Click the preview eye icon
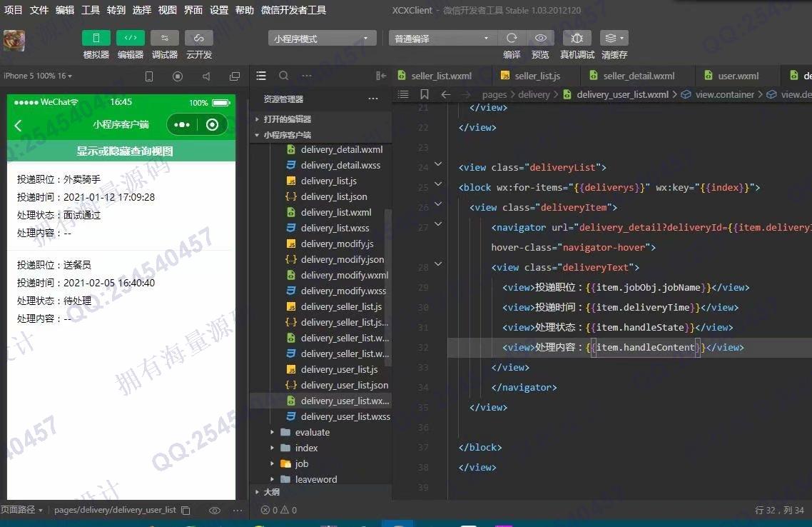Screen dimensions: 812x527 coord(540,38)
